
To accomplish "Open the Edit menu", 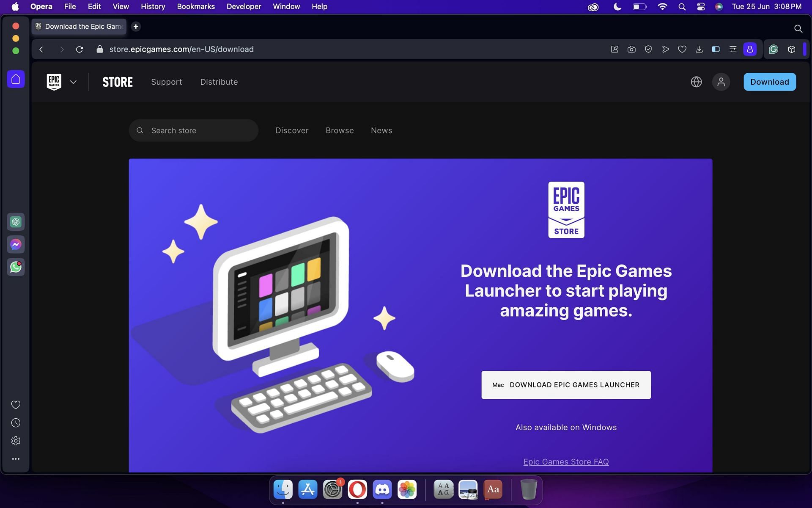I will [x=94, y=6].
